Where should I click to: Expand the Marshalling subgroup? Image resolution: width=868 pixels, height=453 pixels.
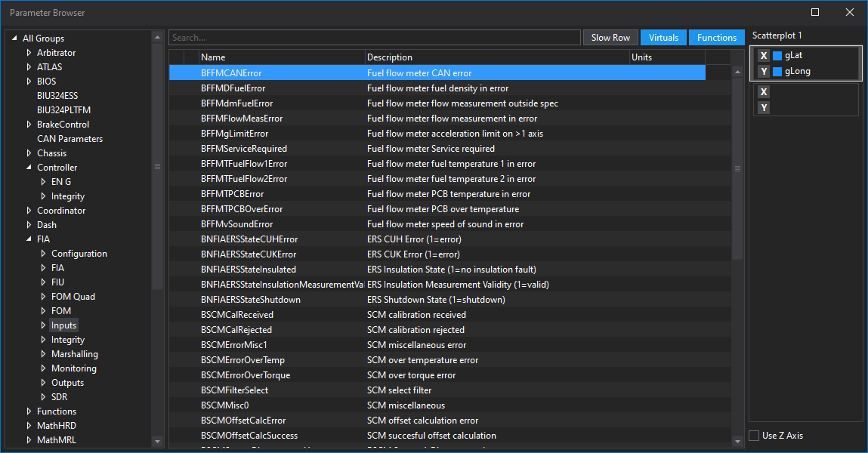[x=43, y=353]
